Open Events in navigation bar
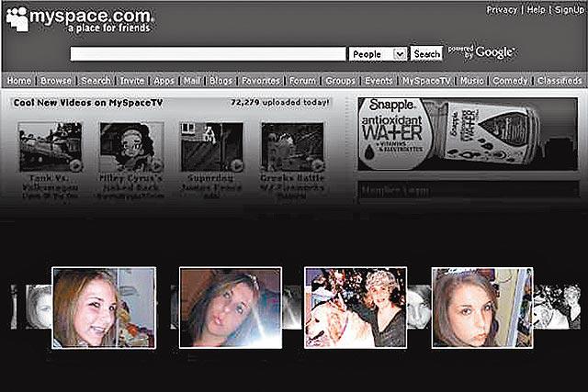The height and width of the screenshot is (392, 588). 379,81
